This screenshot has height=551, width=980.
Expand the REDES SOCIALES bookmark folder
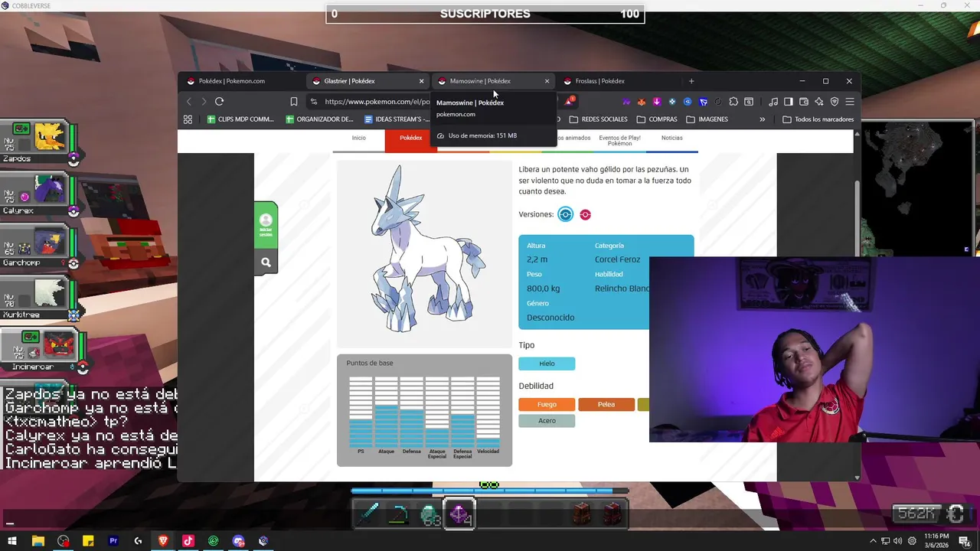coord(598,119)
